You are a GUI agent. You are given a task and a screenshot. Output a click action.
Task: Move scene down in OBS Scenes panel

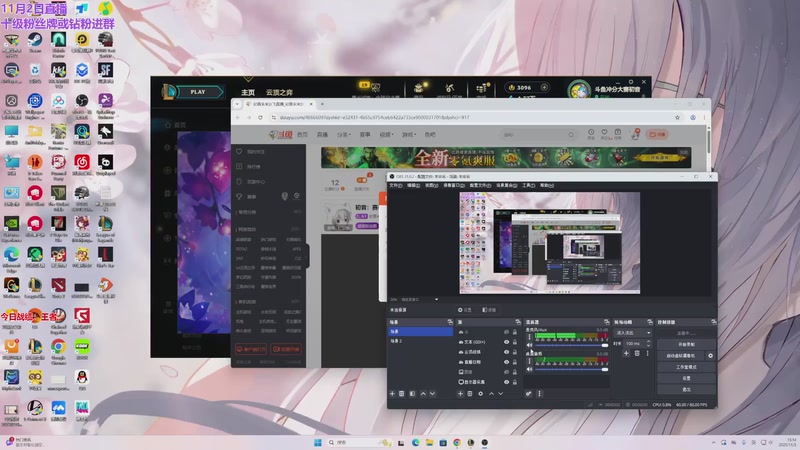coord(433,394)
